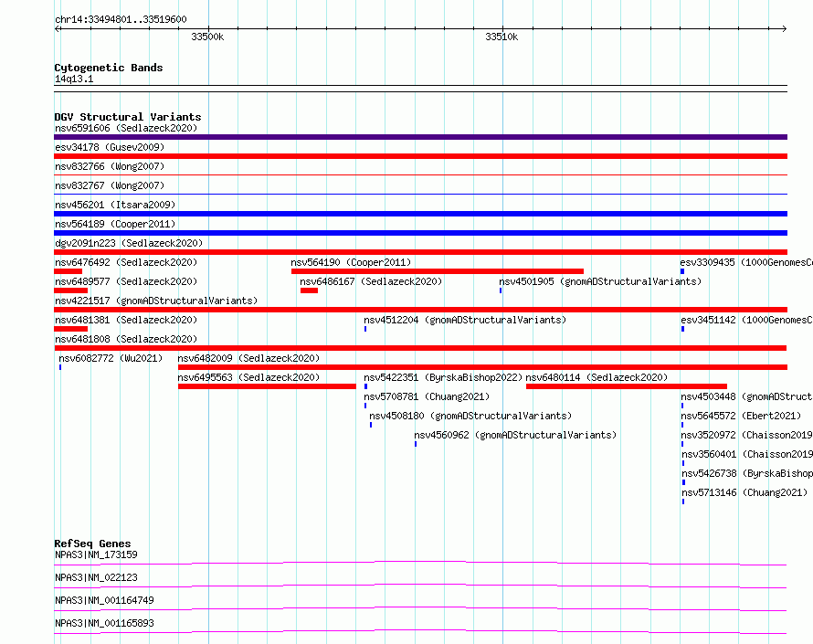The height and width of the screenshot is (644, 813).
Task: Select the nsv4508180 gnomADStructuralVariants label
Action: [x=470, y=416]
